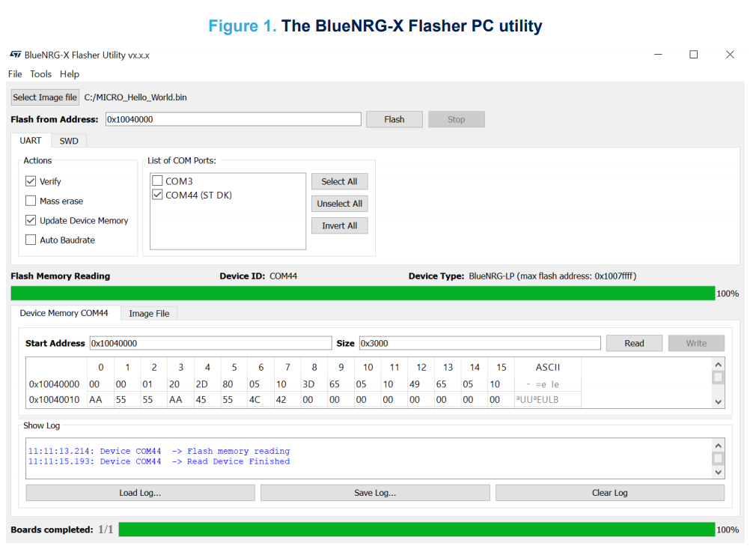756x555 pixels.
Task: Open the File menu
Action: (15, 74)
